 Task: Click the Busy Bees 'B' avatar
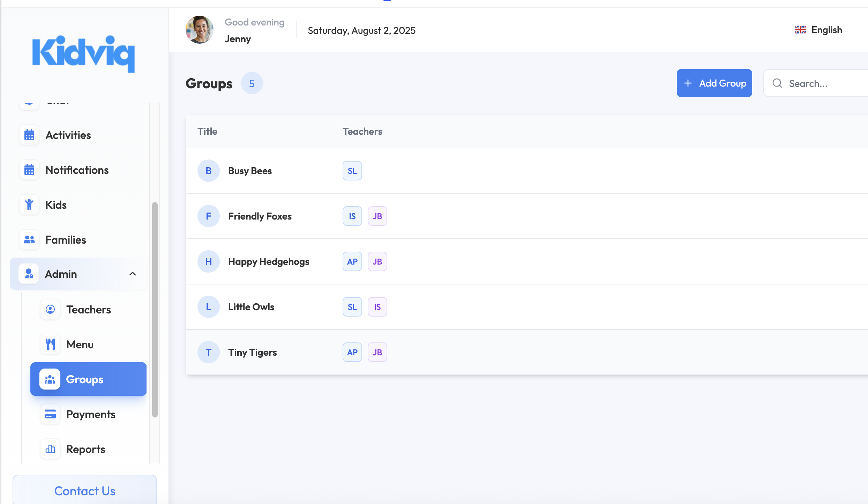click(209, 171)
